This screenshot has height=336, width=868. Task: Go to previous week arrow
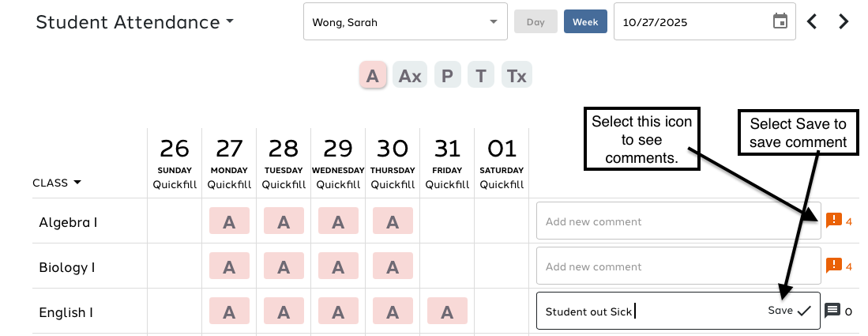(x=812, y=21)
